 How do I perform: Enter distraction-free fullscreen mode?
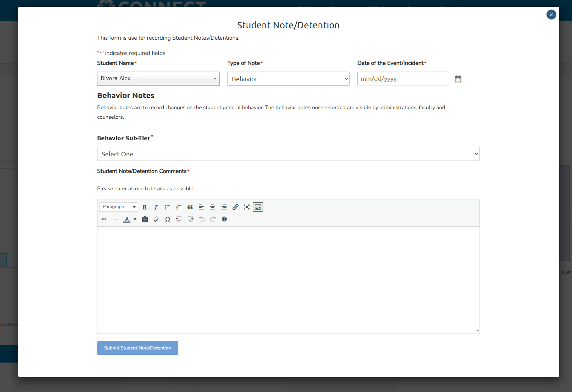tap(247, 207)
